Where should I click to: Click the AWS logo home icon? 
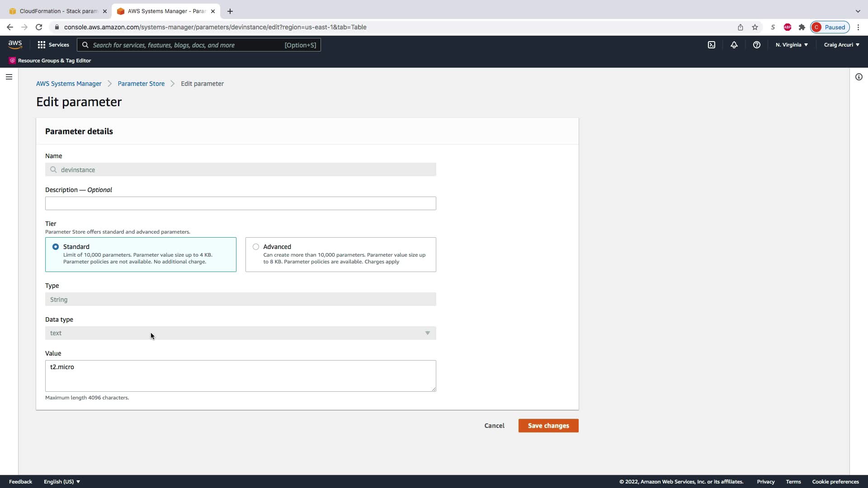click(15, 44)
